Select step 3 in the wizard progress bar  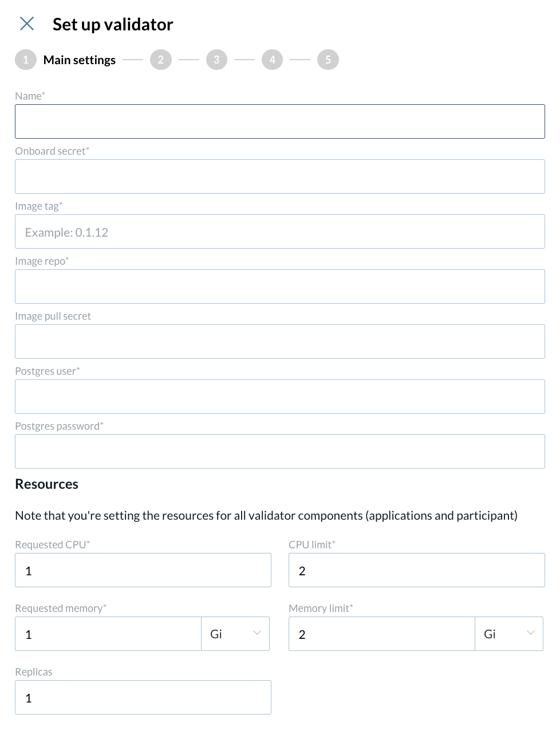[216, 60]
